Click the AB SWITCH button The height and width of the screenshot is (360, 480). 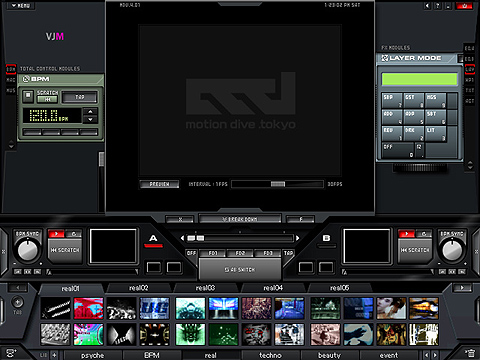pos(240,269)
